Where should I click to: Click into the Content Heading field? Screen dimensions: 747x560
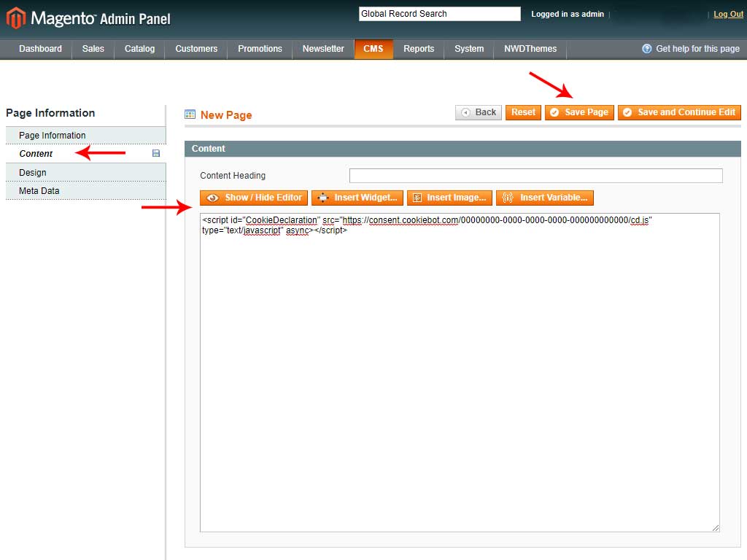pos(536,176)
